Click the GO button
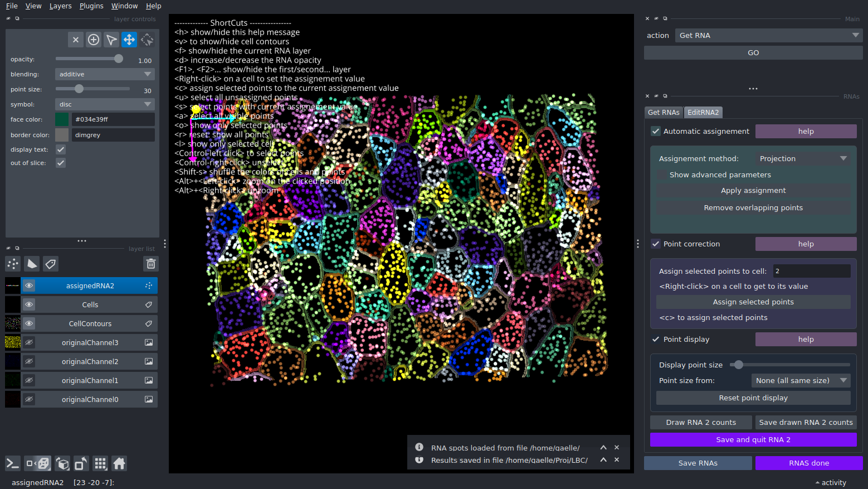This screenshot has width=868, height=489. [x=753, y=52]
